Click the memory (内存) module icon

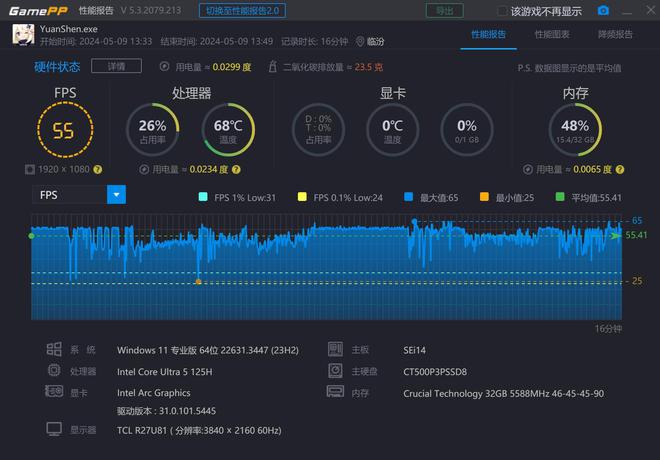(x=335, y=391)
